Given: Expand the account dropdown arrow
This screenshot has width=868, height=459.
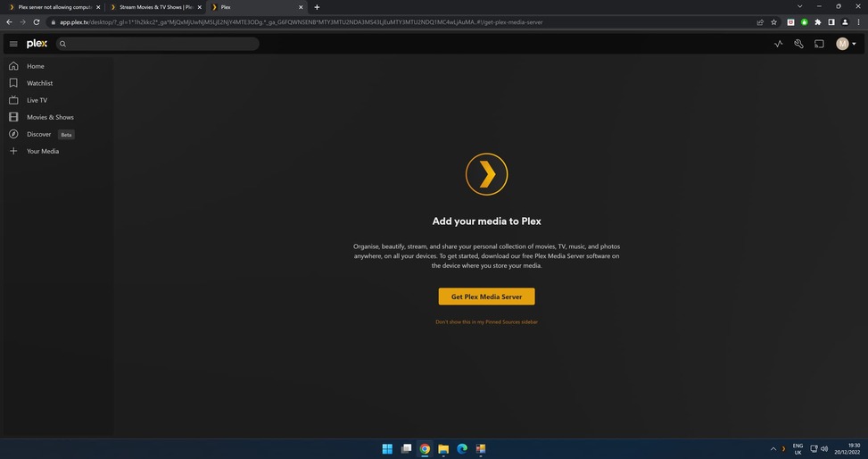Looking at the screenshot, I should coord(854,44).
